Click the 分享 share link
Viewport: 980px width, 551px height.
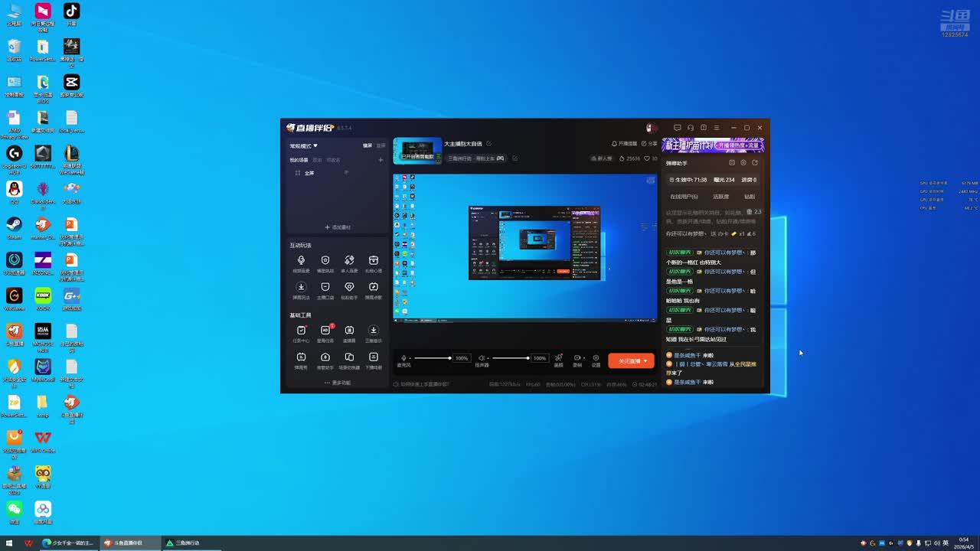tap(649, 144)
